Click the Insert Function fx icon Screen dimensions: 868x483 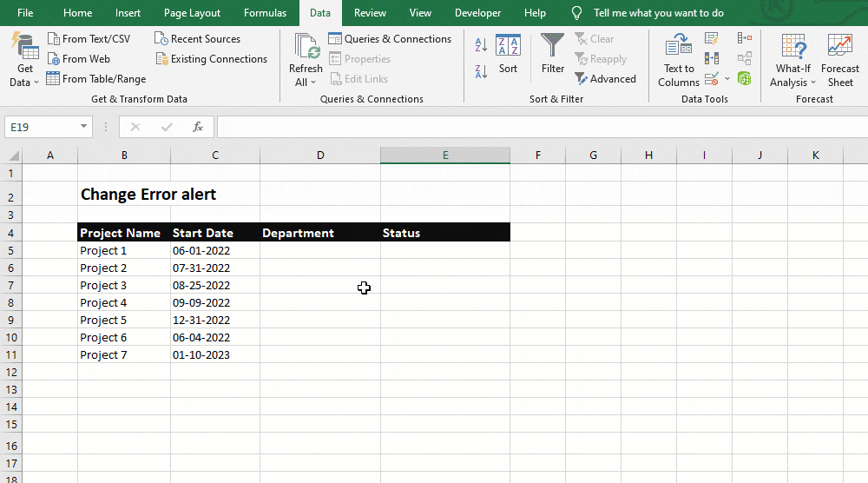pyautogui.click(x=198, y=127)
